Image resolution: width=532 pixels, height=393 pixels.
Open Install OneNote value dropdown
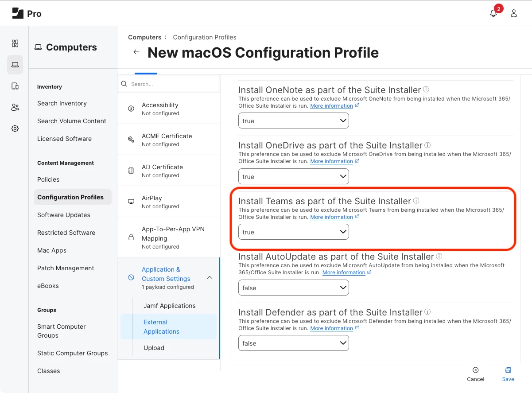[x=294, y=121]
